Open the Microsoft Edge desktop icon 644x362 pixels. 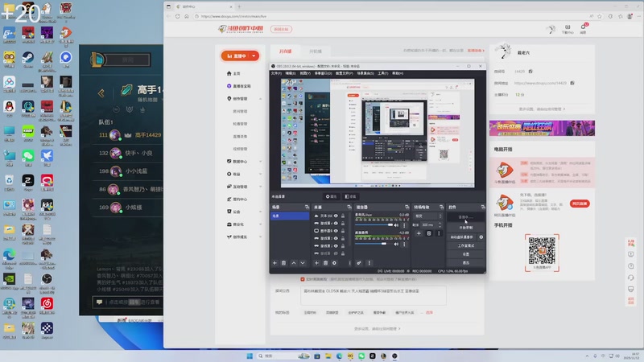pyautogui.click(x=9, y=256)
